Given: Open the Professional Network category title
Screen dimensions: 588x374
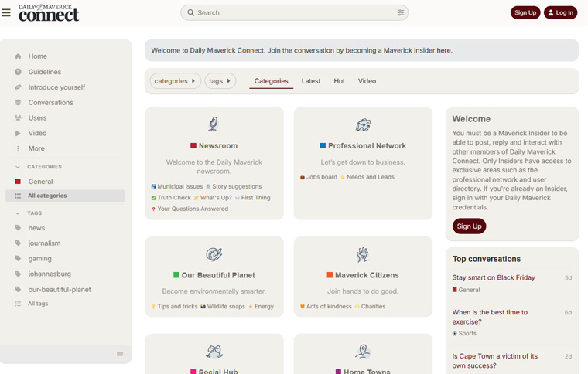Looking at the screenshot, I should pos(367,145).
